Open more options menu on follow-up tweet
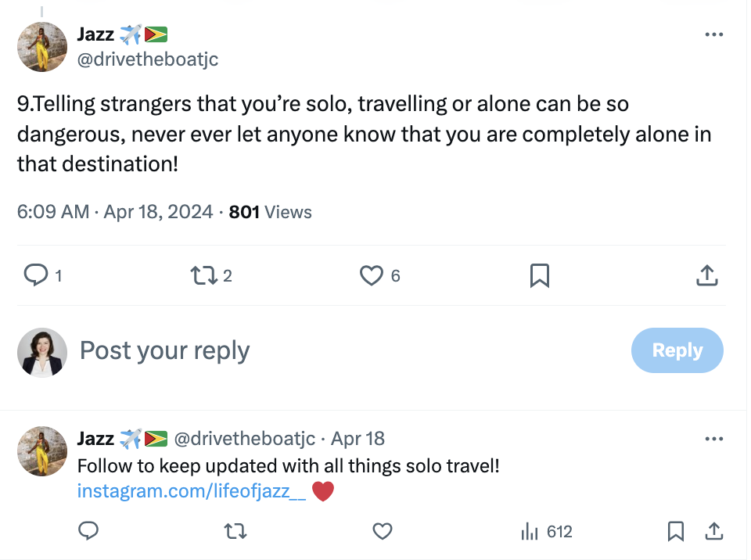The width and height of the screenshot is (751, 560). 713,439
